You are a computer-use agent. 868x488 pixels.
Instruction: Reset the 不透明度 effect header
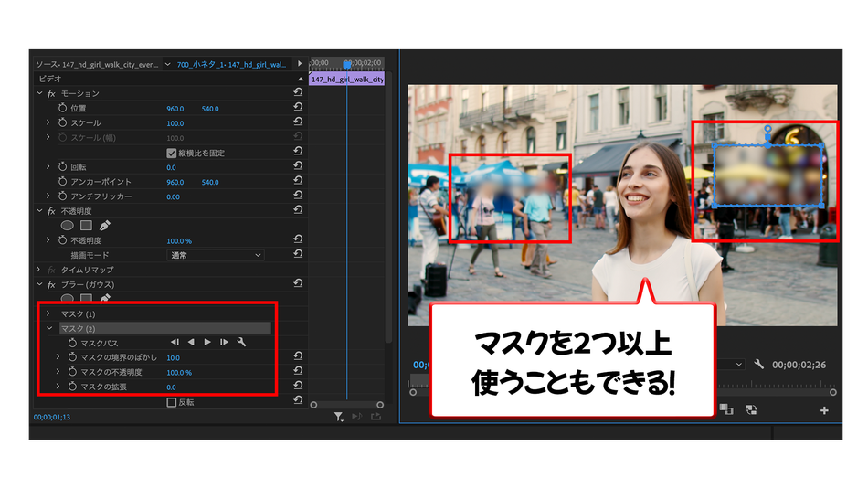pos(298,209)
